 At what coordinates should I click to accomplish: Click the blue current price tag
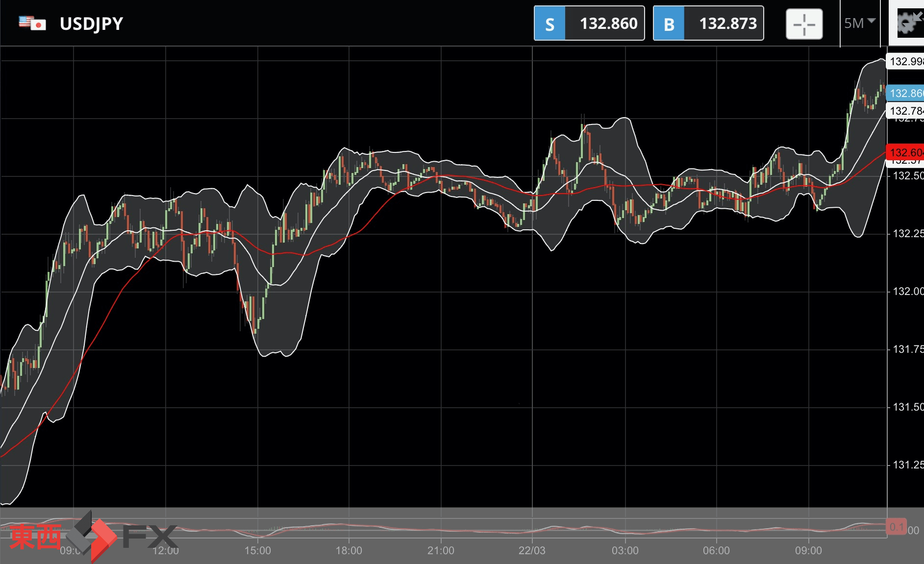(x=905, y=93)
